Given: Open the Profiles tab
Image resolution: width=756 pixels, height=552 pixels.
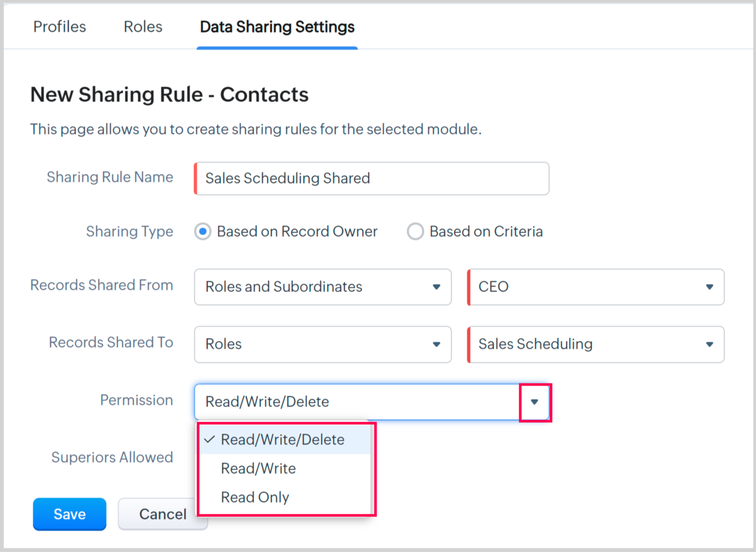Looking at the screenshot, I should pyautogui.click(x=59, y=27).
